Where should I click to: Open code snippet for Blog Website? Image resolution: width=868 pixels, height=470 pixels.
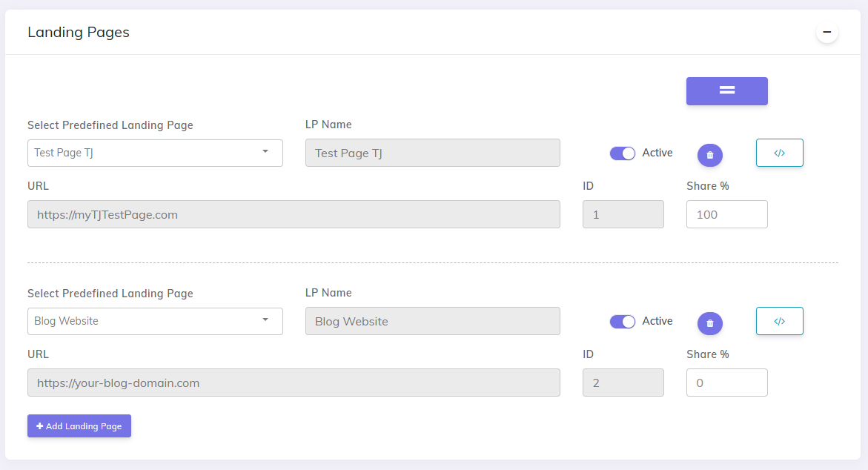click(779, 321)
